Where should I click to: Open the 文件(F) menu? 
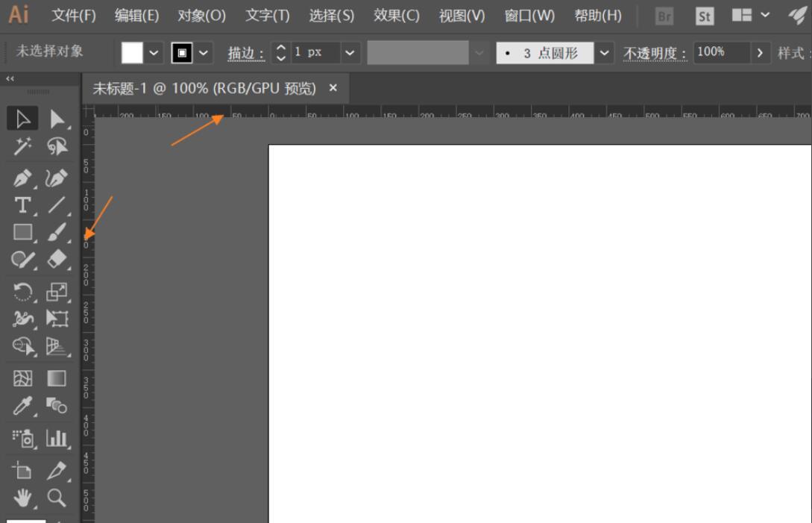tap(74, 16)
